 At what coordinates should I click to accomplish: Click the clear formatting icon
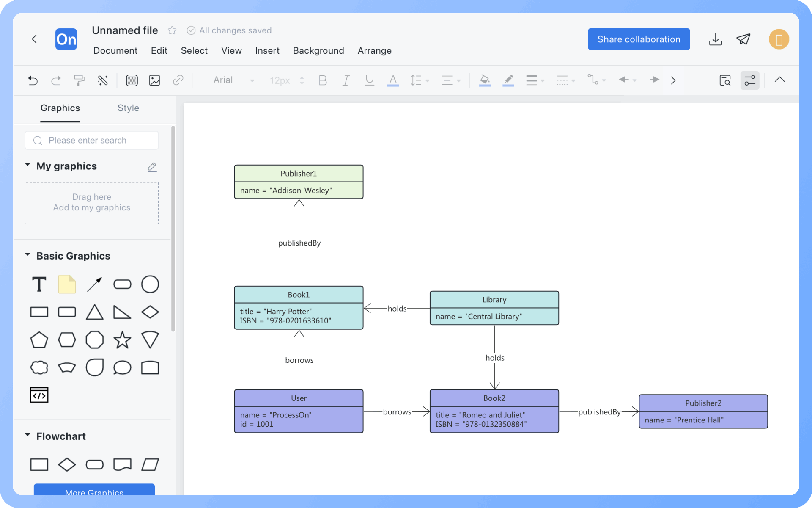point(103,80)
